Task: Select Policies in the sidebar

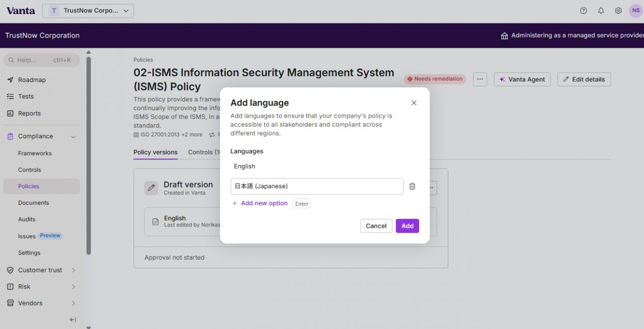Action: pyautogui.click(x=42, y=186)
